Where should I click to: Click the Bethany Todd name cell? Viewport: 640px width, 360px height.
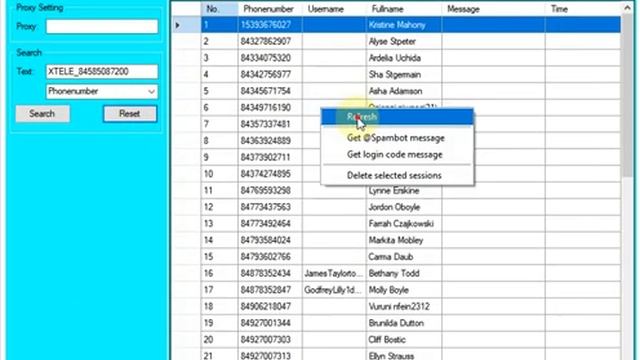pos(404,273)
